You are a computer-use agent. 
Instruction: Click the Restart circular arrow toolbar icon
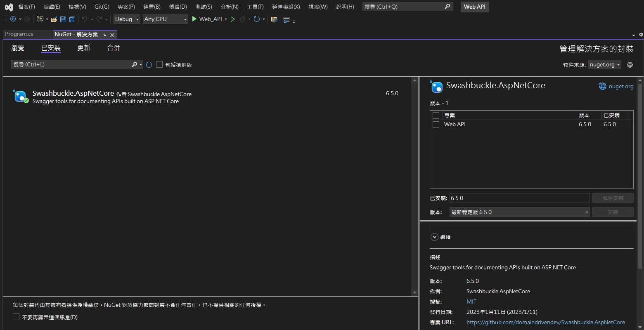[257, 19]
